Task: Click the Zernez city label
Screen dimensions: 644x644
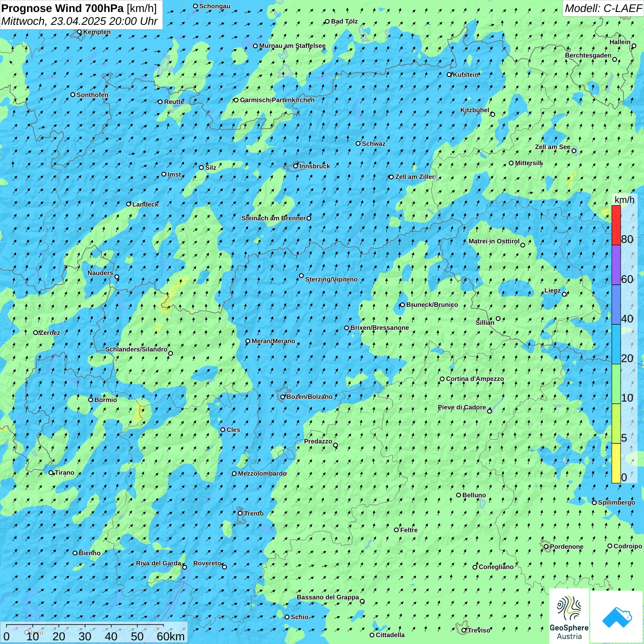Action: (50, 333)
